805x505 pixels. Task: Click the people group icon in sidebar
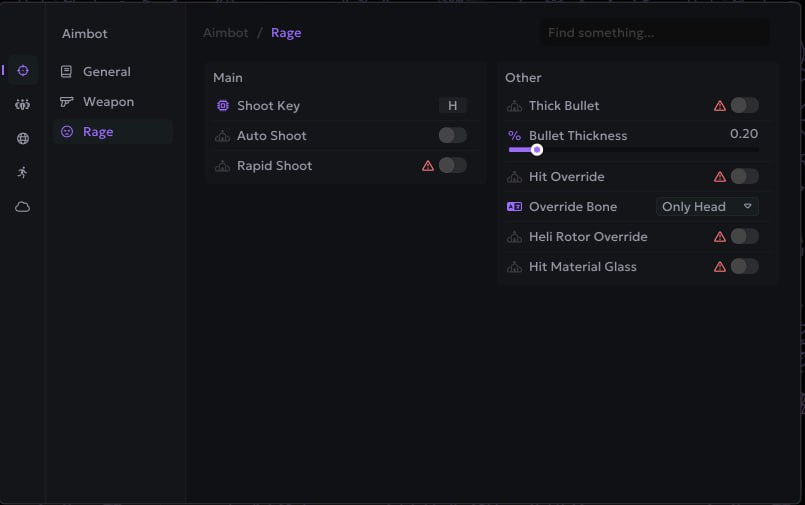22,104
